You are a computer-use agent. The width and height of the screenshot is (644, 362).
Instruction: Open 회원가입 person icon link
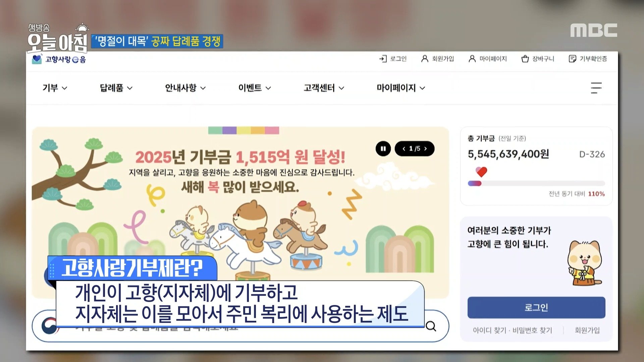pos(425,59)
